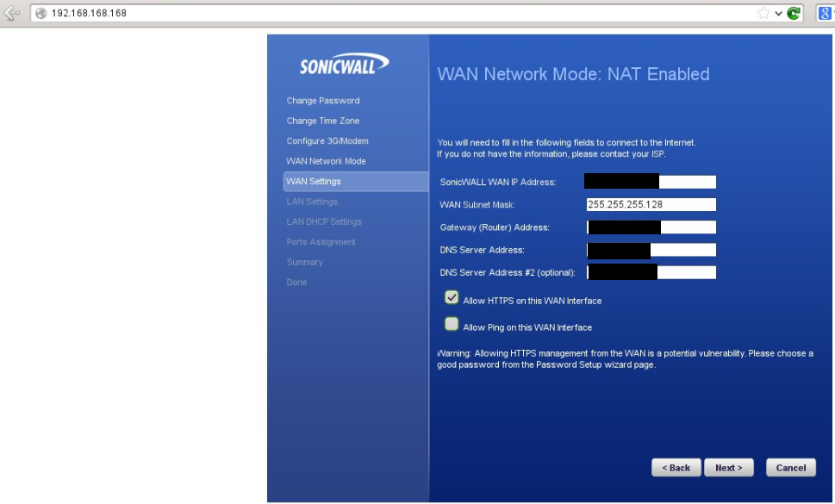Image resolution: width=835 pixels, height=504 pixels.
Task: Click the globe site identity icon
Action: click(40, 13)
